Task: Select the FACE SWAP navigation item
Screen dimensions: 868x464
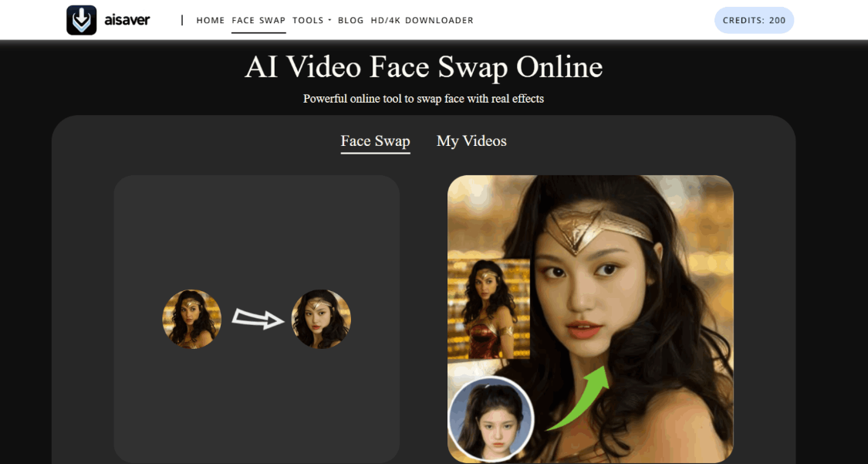Action: [258, 20]
